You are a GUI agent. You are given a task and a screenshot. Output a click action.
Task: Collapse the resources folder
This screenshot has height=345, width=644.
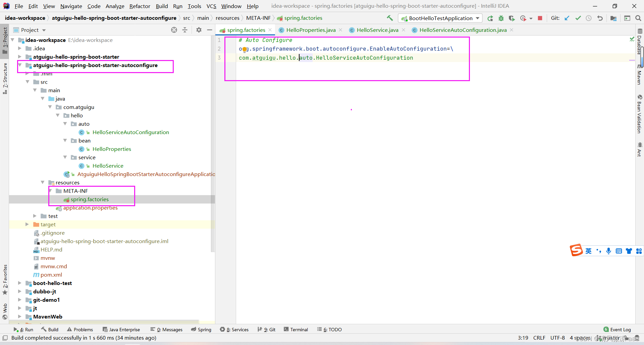click(43, 182)
